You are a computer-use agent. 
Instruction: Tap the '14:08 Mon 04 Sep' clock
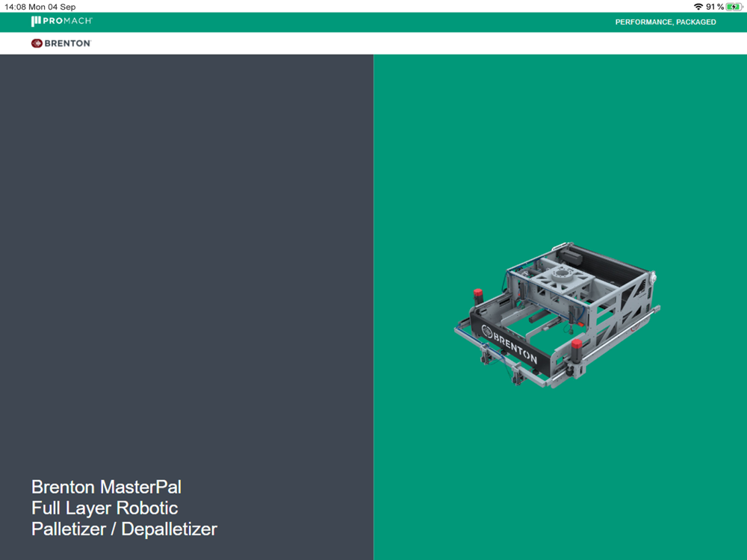tap(40, 7)
